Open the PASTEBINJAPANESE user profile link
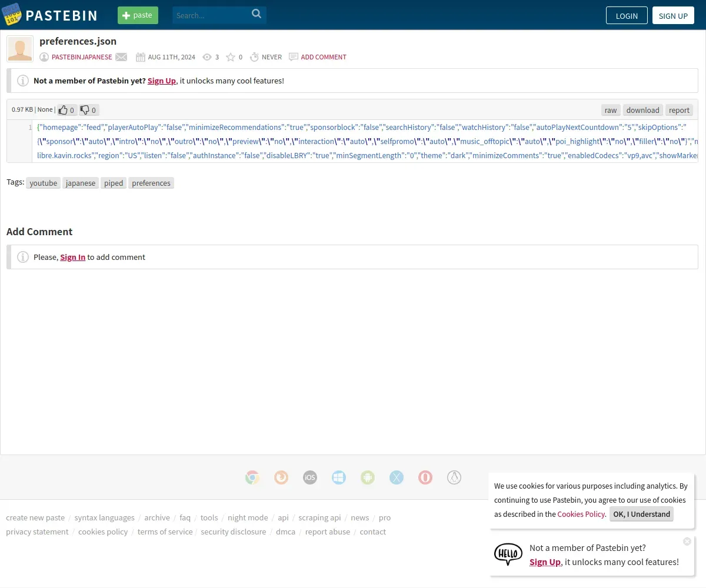Screen dimensions: 706x588 [x=82, y=57]
